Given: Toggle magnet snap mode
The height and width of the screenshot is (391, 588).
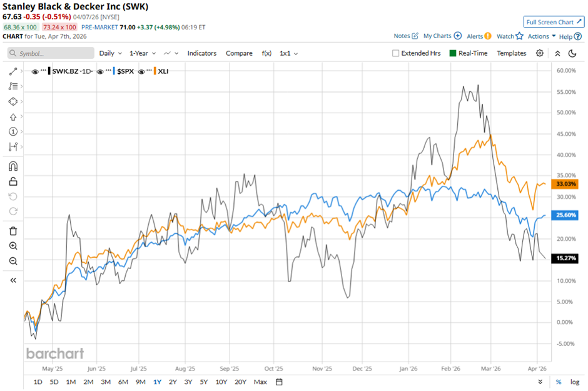Looking at the screenshot, I should tap(13, 166).
